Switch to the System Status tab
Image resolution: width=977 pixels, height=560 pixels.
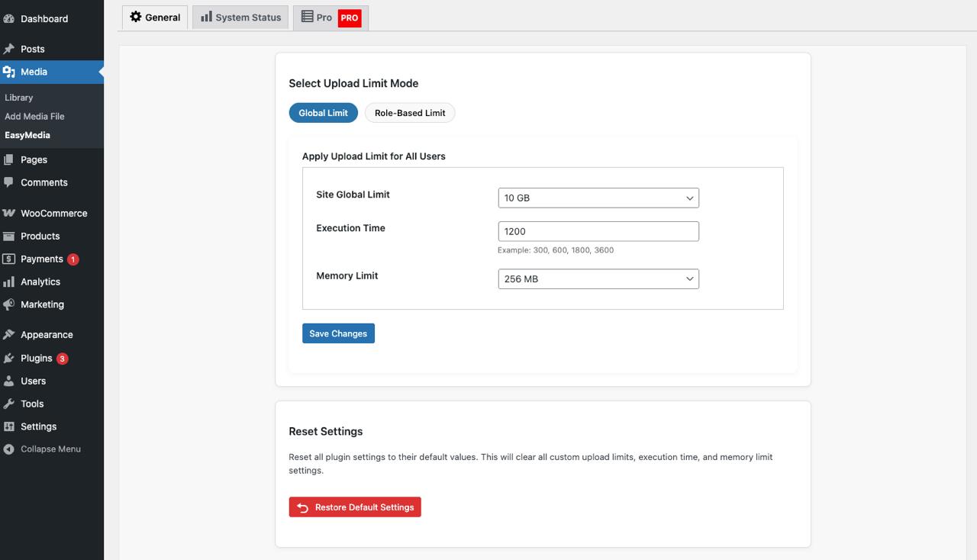point(240,17)
